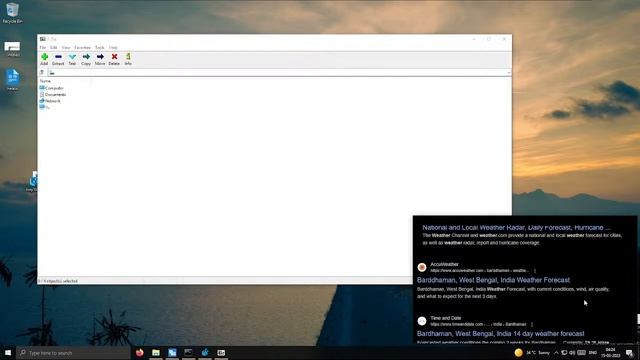
Task: Open more options beside the Time and Date URL
Action: click(532, 324)
